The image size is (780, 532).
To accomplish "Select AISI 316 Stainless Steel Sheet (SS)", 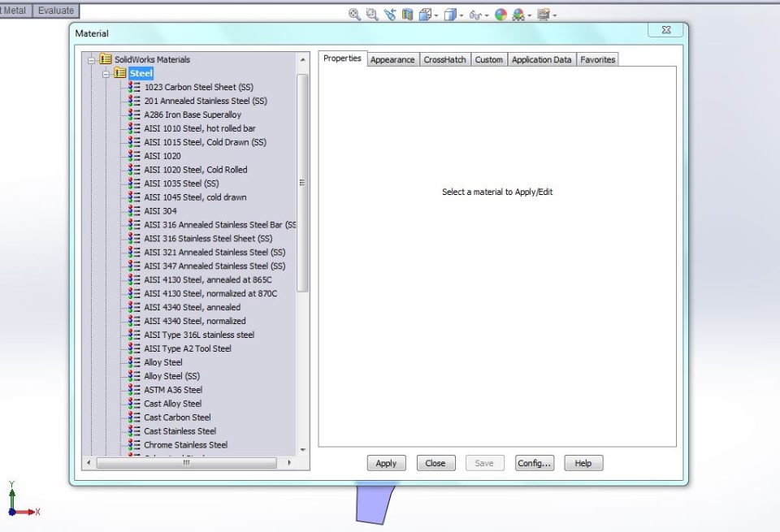I will [x=208, y=239].
